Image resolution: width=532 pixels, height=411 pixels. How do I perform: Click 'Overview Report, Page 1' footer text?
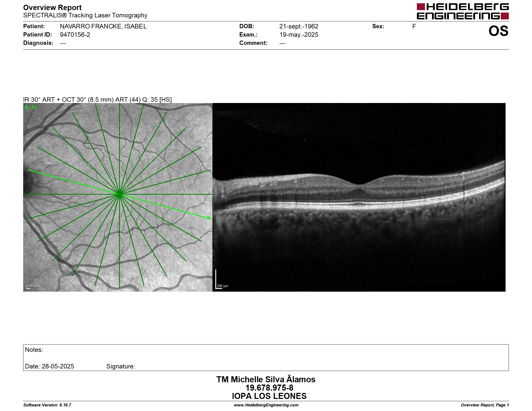coord(485,405)
